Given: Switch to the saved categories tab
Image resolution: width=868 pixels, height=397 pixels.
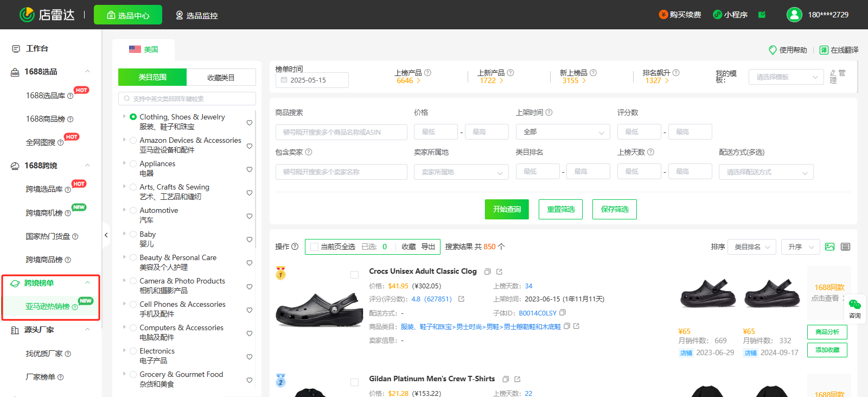Looking at the screenshot, I should (221, 78).
